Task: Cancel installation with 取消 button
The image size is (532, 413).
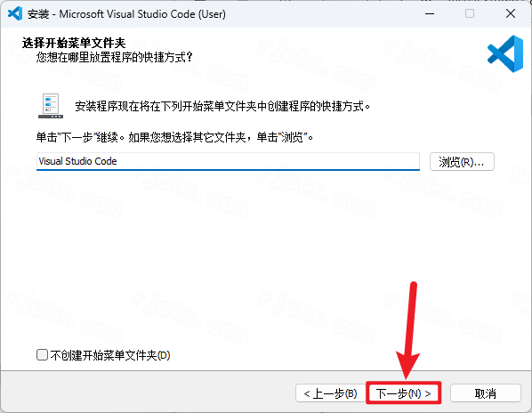Action: [x=485, y=393]
